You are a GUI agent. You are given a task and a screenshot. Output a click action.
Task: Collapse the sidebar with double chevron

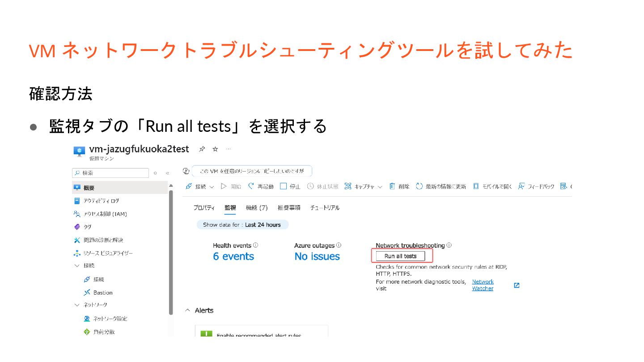point(167,173)
